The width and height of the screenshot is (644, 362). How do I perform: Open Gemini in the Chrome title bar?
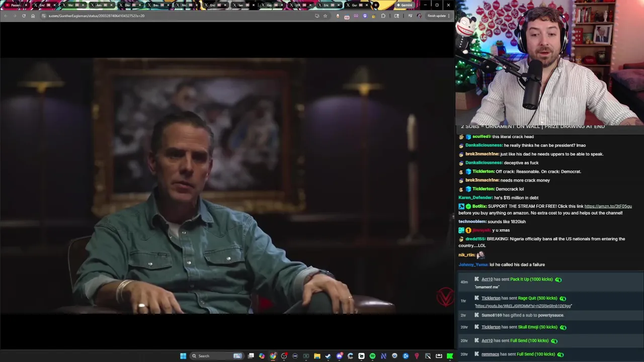404,5
